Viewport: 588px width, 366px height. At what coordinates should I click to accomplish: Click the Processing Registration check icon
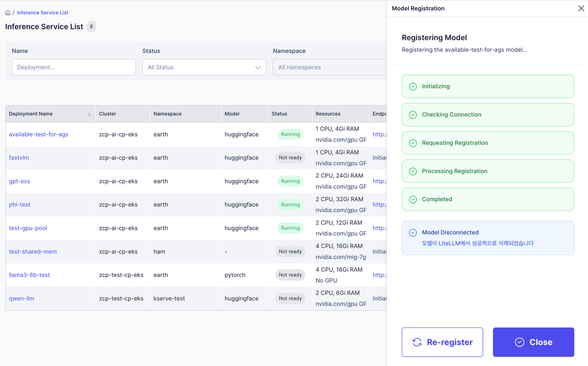click(x=413, y=171)
